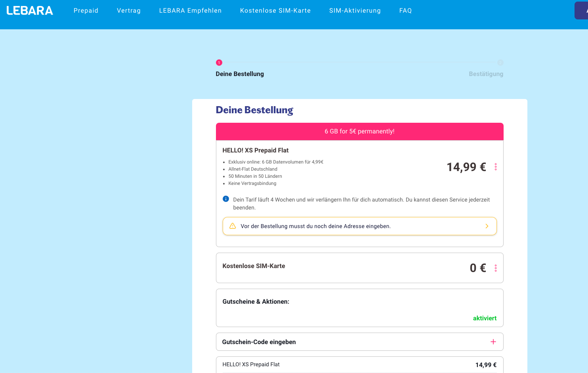Open the FAQ page
This screenshot has width=588, height=373.
[x=406, y=11]
